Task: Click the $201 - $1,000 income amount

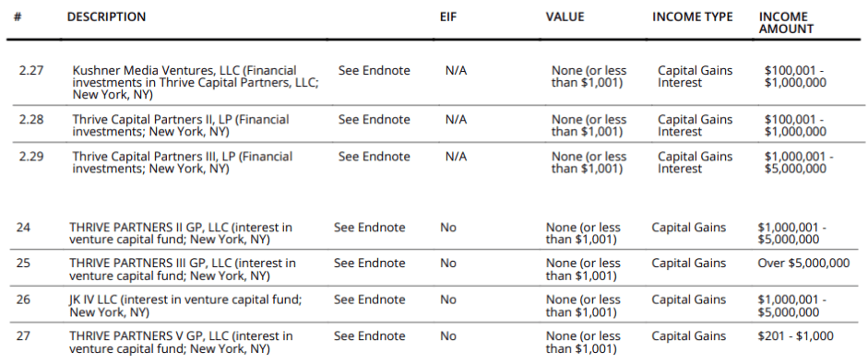Action: click(795, 336)
